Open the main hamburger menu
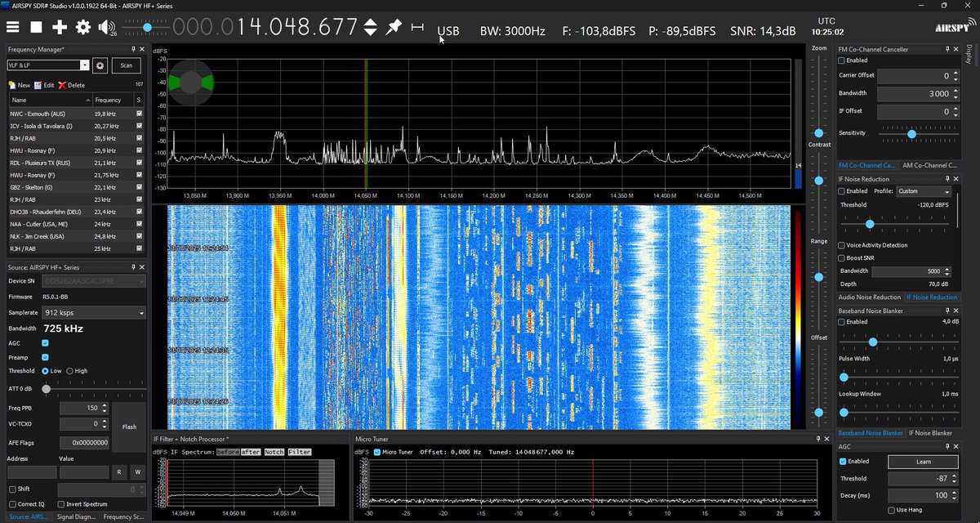980x523 pixels. [13, 27]
